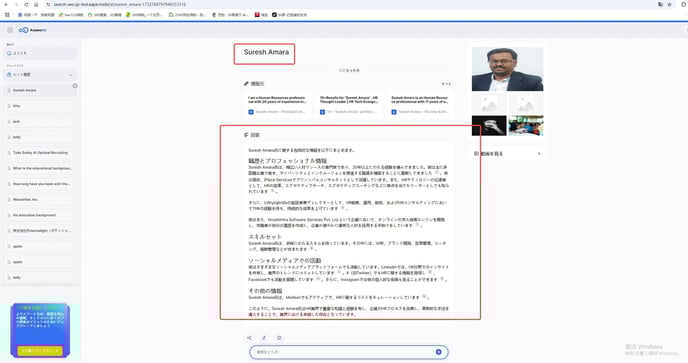
Task: Open the first placeholder image thumbnail
Action: coord(489,104)
